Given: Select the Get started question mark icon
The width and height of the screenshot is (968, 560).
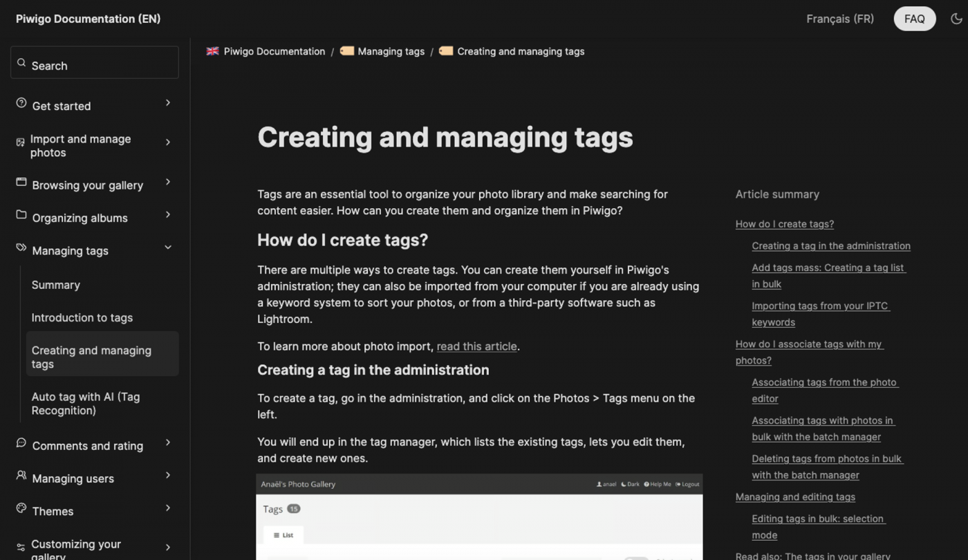Looking at the screenshot, I should (20, 102).
